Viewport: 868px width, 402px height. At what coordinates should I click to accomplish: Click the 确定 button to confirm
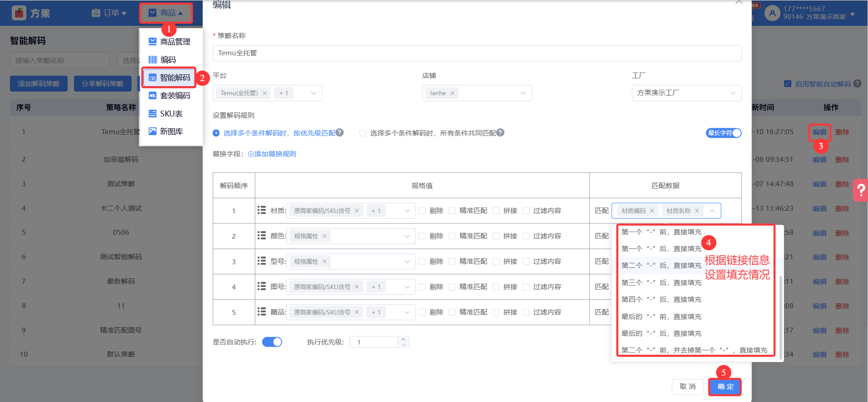tap(725, 387)
